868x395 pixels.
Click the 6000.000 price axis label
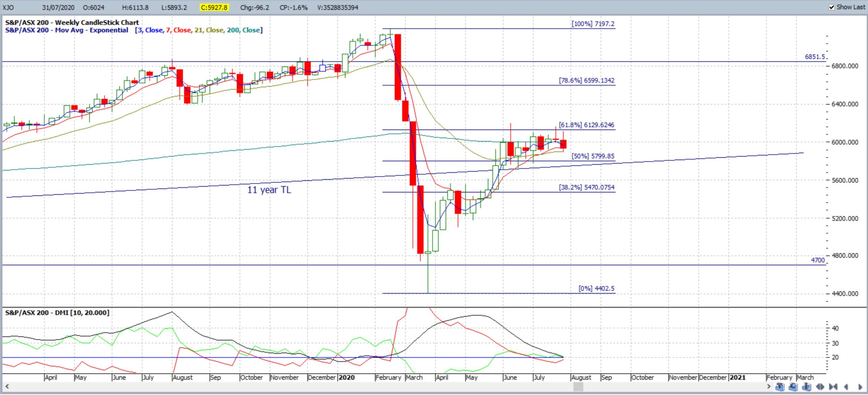pyautogui.click(x=845, y=142)
